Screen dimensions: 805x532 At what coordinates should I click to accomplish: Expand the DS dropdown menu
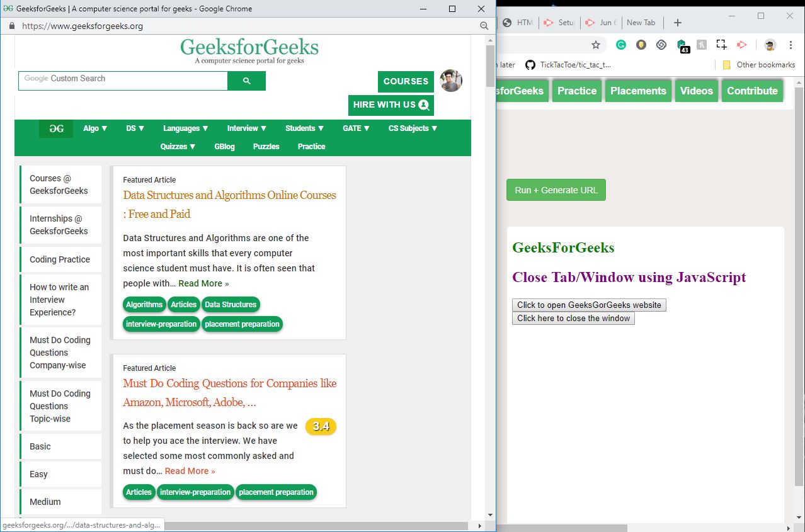click(135, 128)
